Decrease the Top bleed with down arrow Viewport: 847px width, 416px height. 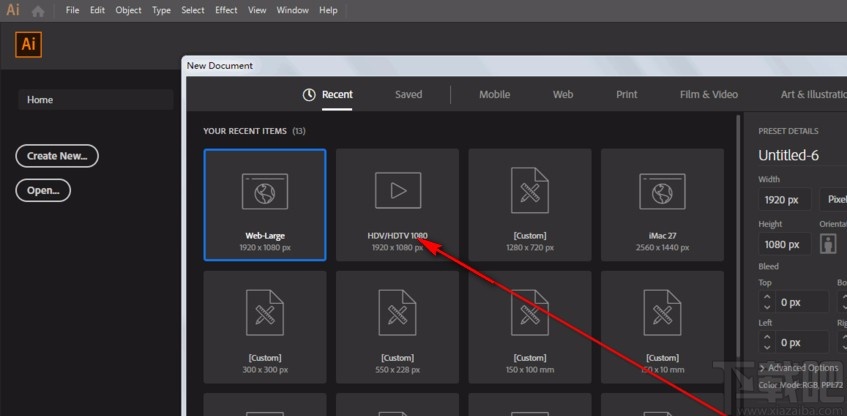click(x=767, y=307)
